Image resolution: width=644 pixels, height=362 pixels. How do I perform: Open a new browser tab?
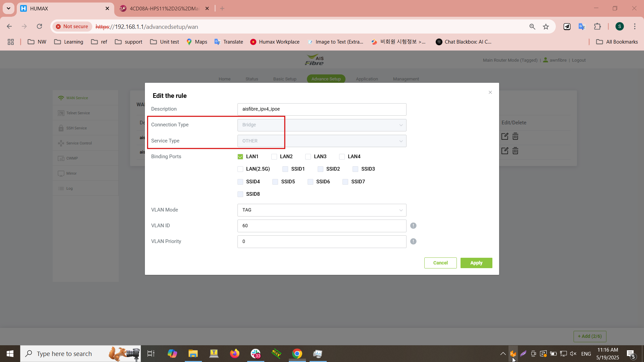(222, 8)
